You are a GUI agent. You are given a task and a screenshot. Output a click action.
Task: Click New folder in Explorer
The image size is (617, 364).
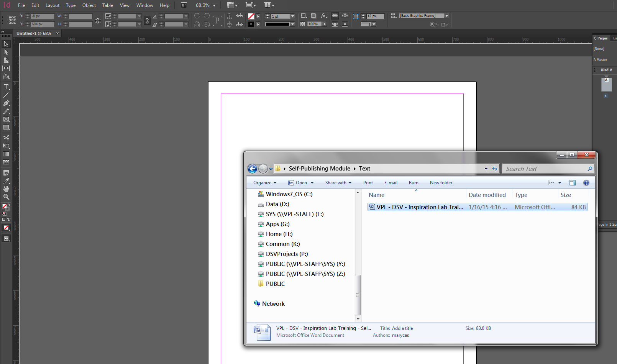tap(441, 183)
